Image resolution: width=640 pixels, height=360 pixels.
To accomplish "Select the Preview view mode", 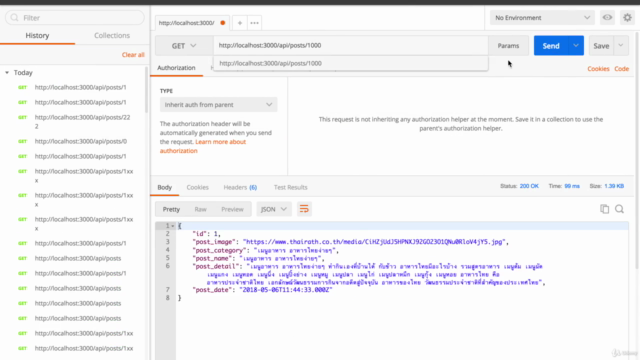I will tap(232, 209).
